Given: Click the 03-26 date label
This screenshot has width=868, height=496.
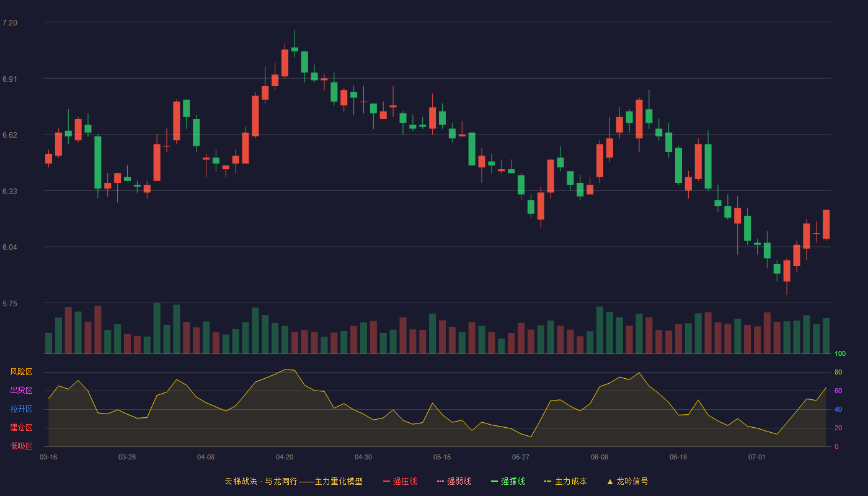Looking at the screenshot, I should pos(127,457).
